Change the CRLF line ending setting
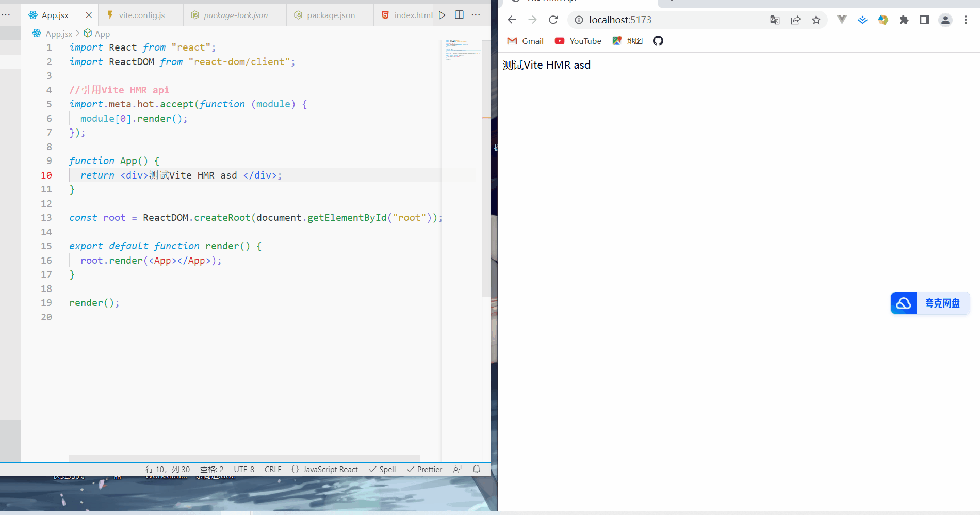This screenshot has height=515, width=980. (x=272, y=469)
